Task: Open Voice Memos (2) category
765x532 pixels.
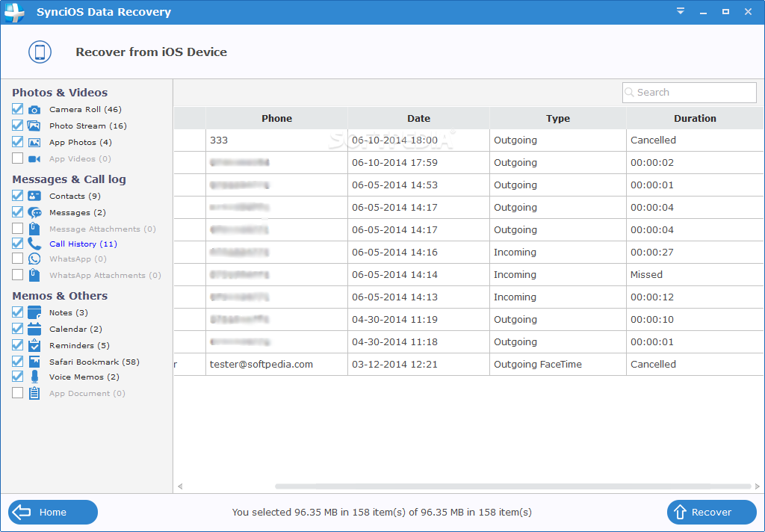Action: [84, 377]
